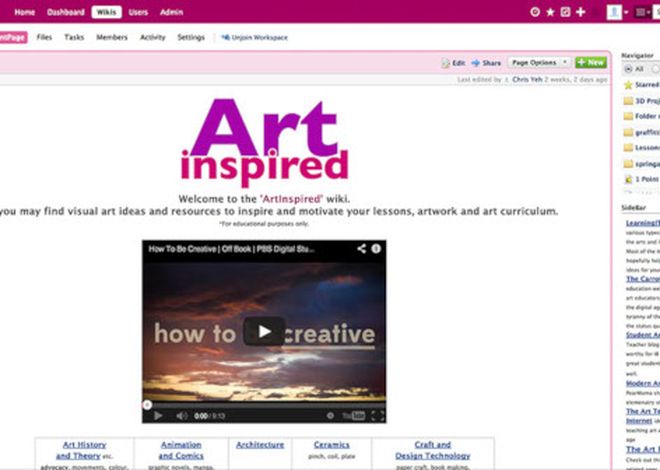
Task: Switch to the Tasks tab
Action: point(74,37)
